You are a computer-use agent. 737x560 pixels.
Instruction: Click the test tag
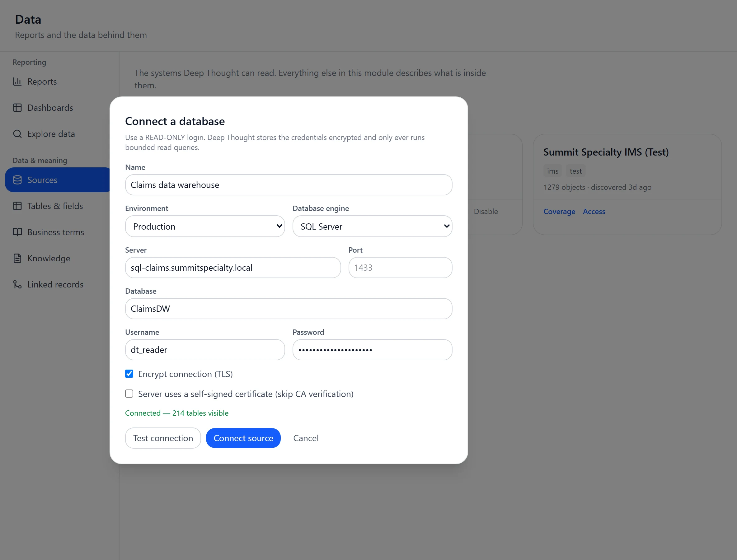(575, 171)
